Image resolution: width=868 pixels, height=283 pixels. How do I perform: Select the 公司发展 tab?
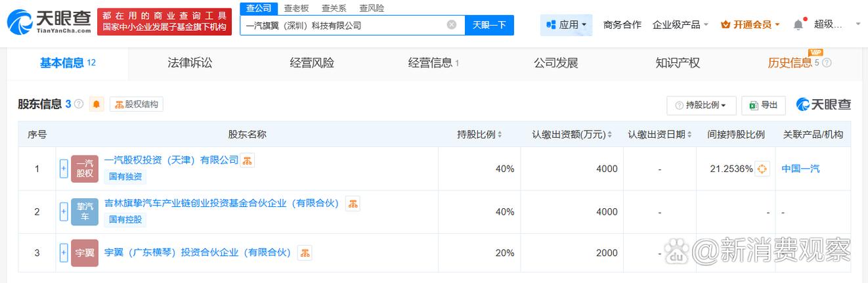click(x=556, y=63)
